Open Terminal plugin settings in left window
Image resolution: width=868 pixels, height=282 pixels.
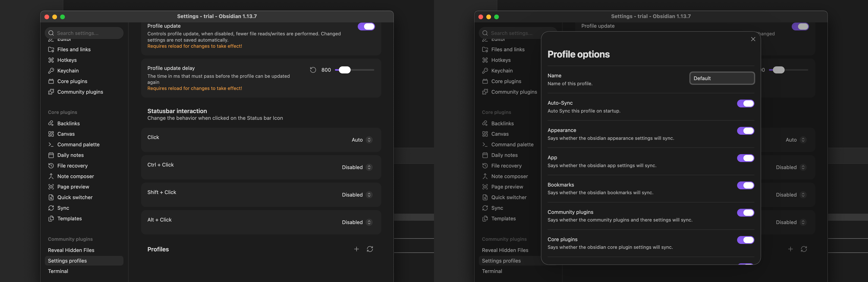84,271
